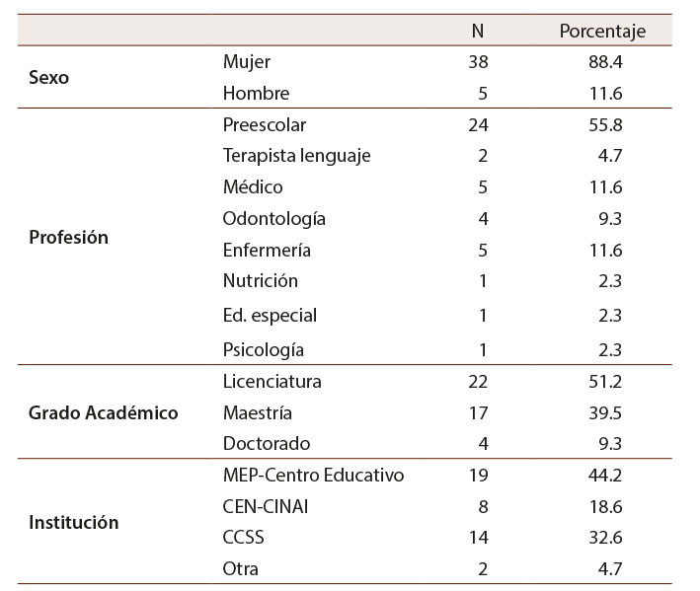Click the N column header
The width and height of the screenshot is (700, 591).
coord(478,31)
